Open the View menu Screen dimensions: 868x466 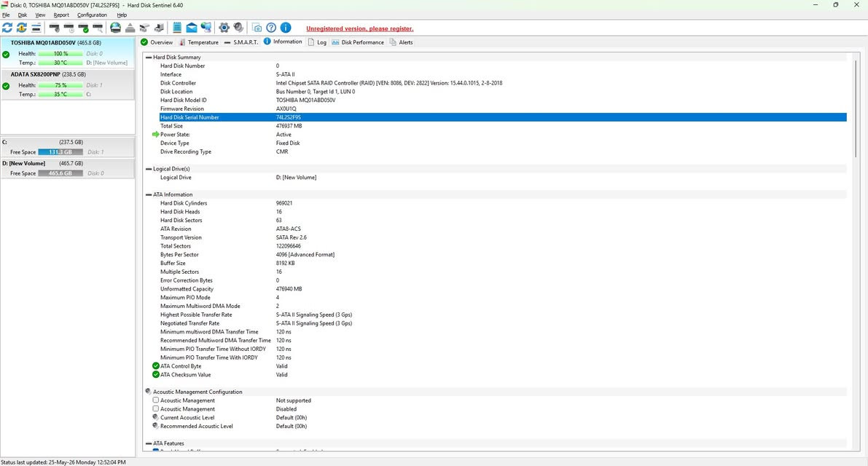(x=40, y=15)
